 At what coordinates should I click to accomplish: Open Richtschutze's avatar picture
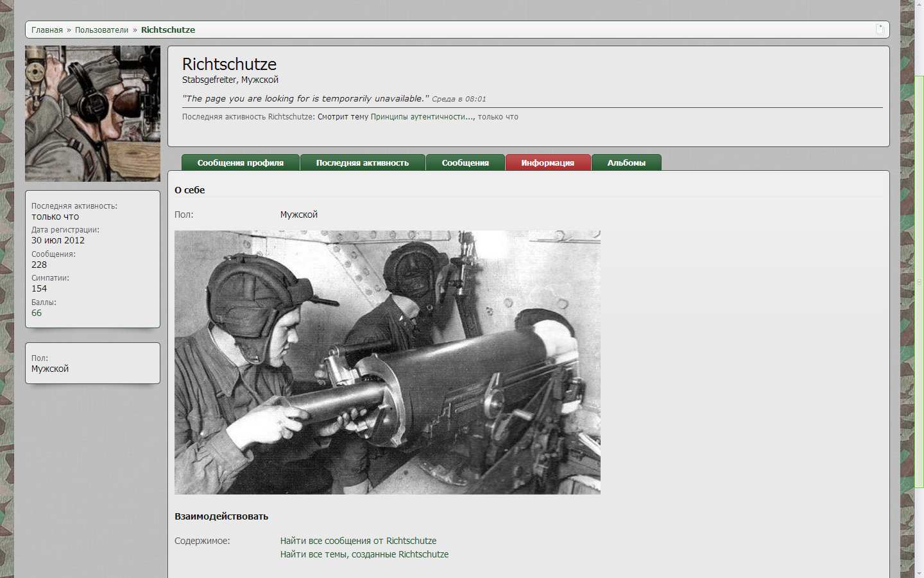pos(92,114)
